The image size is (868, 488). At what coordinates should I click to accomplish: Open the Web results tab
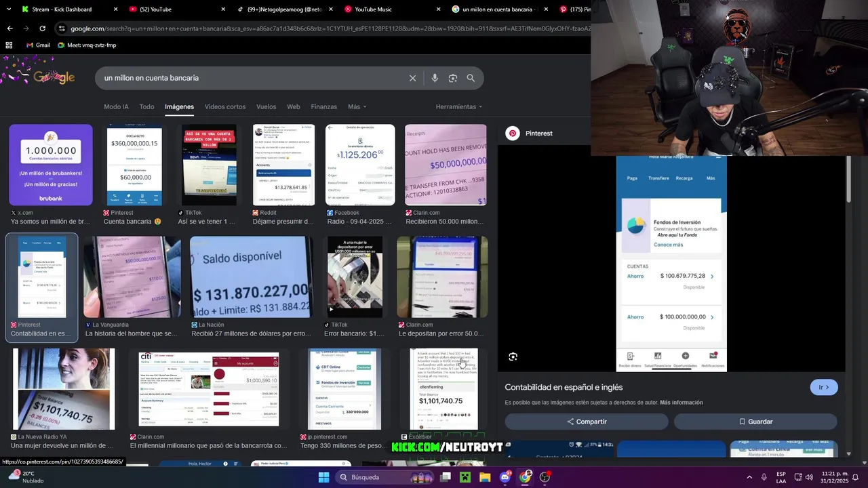[293, 106]
